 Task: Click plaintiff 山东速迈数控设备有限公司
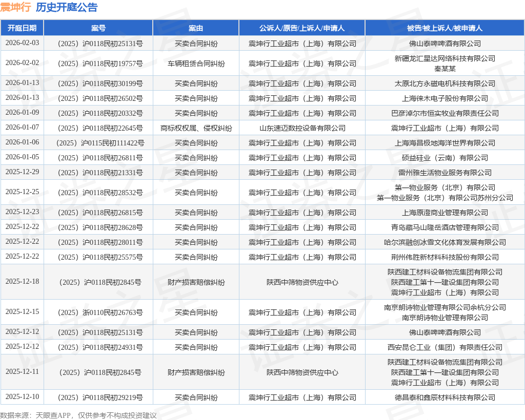(x=302, y=128)
